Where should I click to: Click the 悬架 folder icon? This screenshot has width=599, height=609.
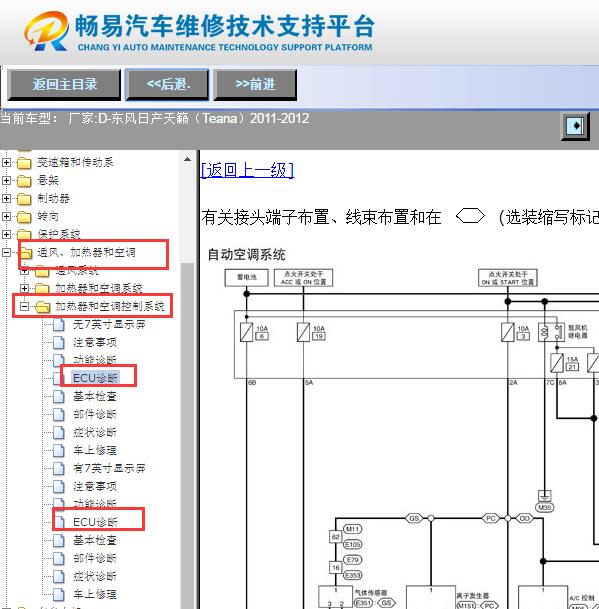pos(24,181)
